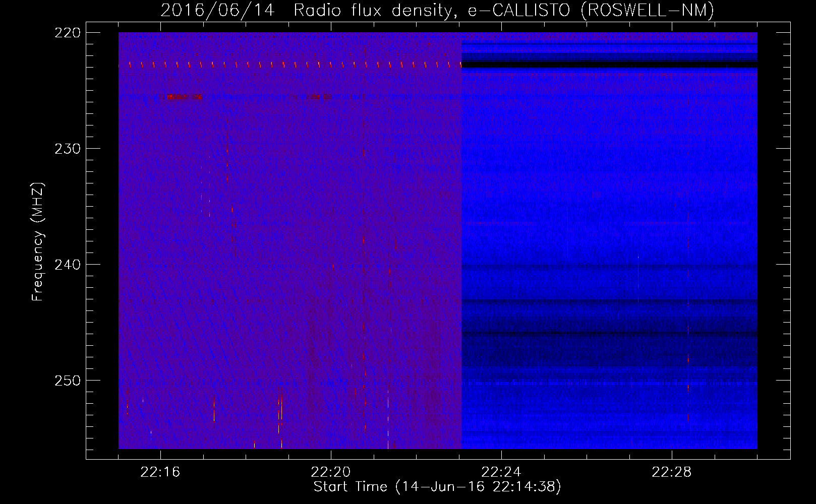Select the 250 frequency tick label
The width and height of the screenshot is (816, 504).
68,381
